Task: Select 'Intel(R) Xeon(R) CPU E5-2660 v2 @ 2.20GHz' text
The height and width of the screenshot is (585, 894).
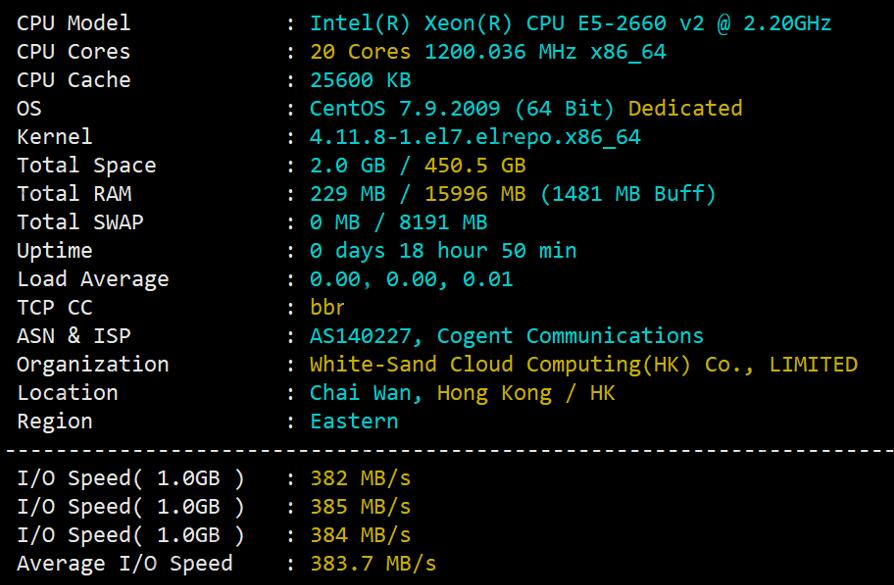Action: (570, 23)
